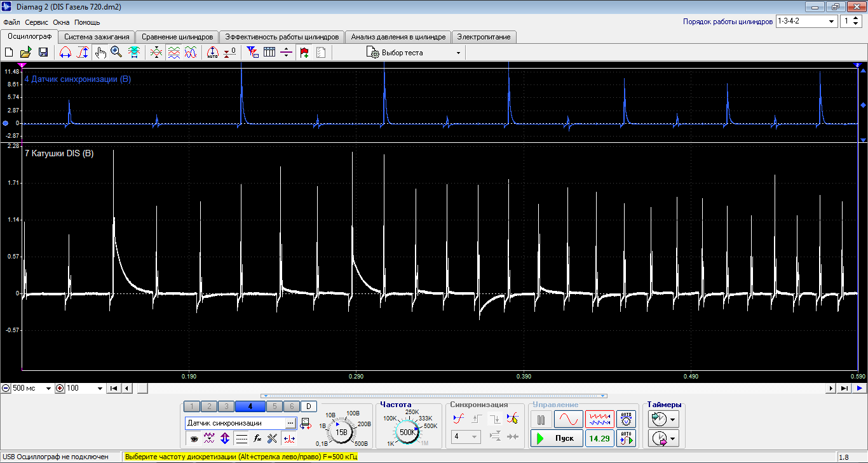The width and height of the screenshot is (868, 463).
Task: Activate the magnifier zoom tool
Action: click(116, 53)
